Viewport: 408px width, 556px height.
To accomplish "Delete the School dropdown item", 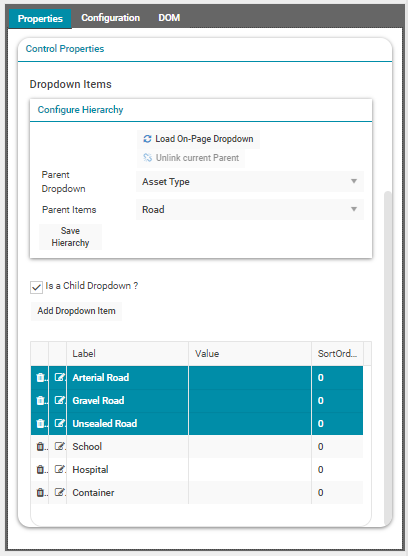I will pos(40,447).
